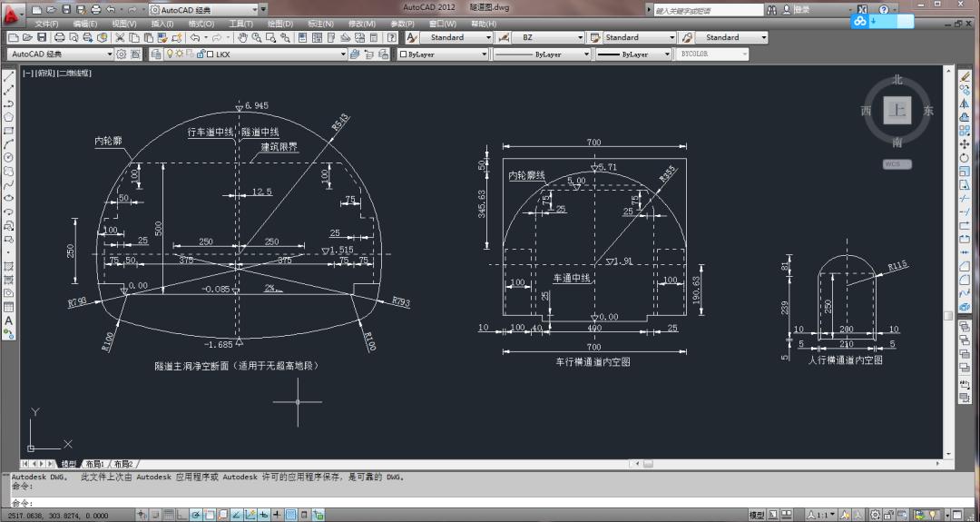The height and width of the screenshot is (522, 980).
Task: Click the Workspace Settings gear icon
Action: tap(122, 54)
